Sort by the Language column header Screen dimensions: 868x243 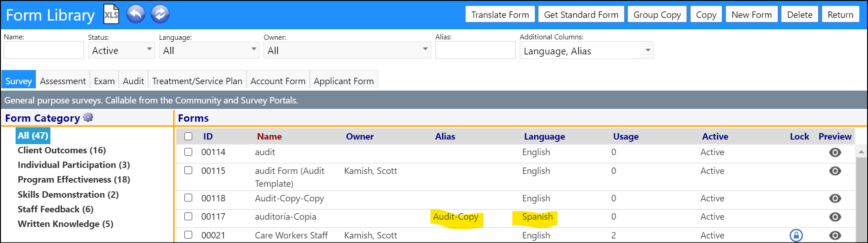click(x=544, y=136)
